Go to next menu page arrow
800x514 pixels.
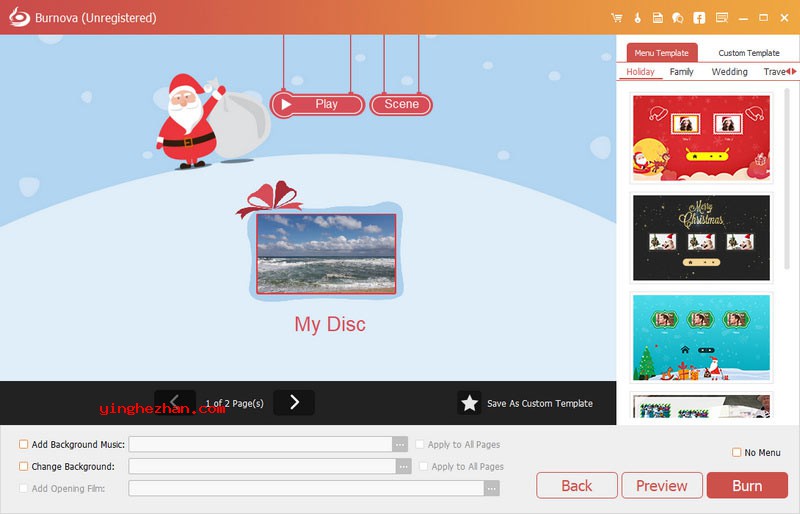tap(294, 403)
